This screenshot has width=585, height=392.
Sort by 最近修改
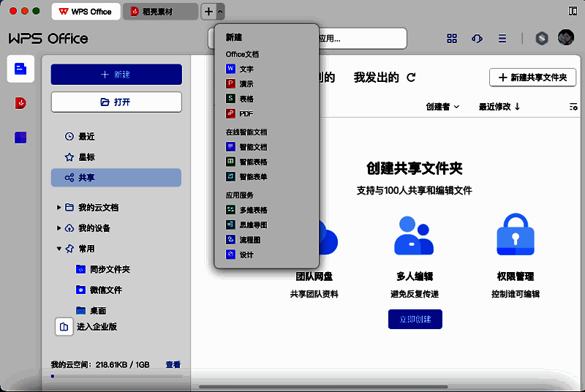(499, 107)
